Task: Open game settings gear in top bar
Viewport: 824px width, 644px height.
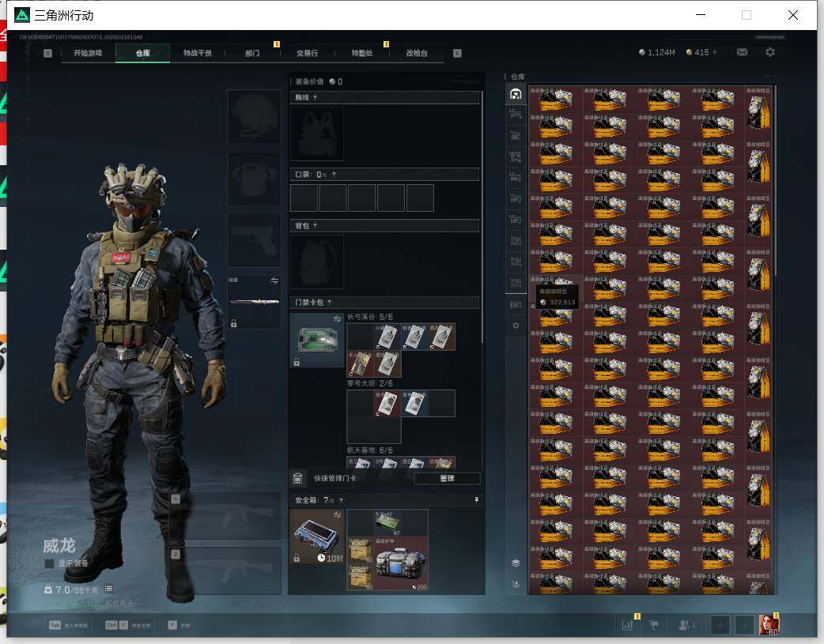Action: click(x=770, y=52)
